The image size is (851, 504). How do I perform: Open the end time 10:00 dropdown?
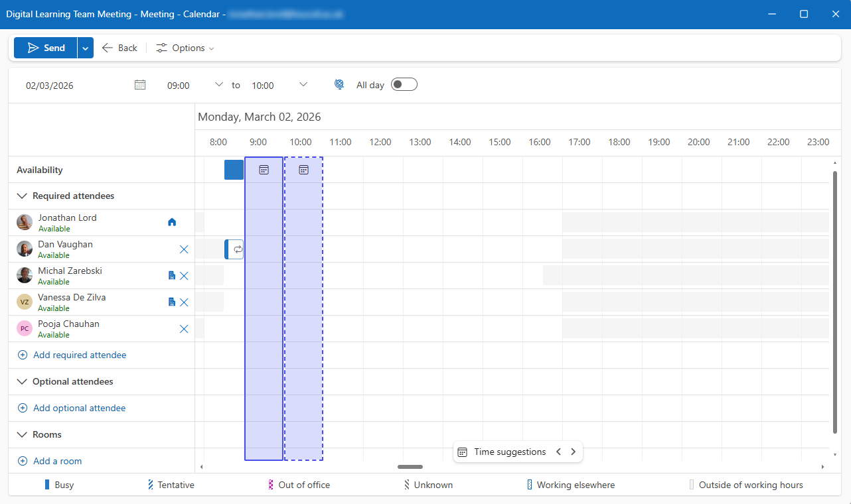[303, 85]
